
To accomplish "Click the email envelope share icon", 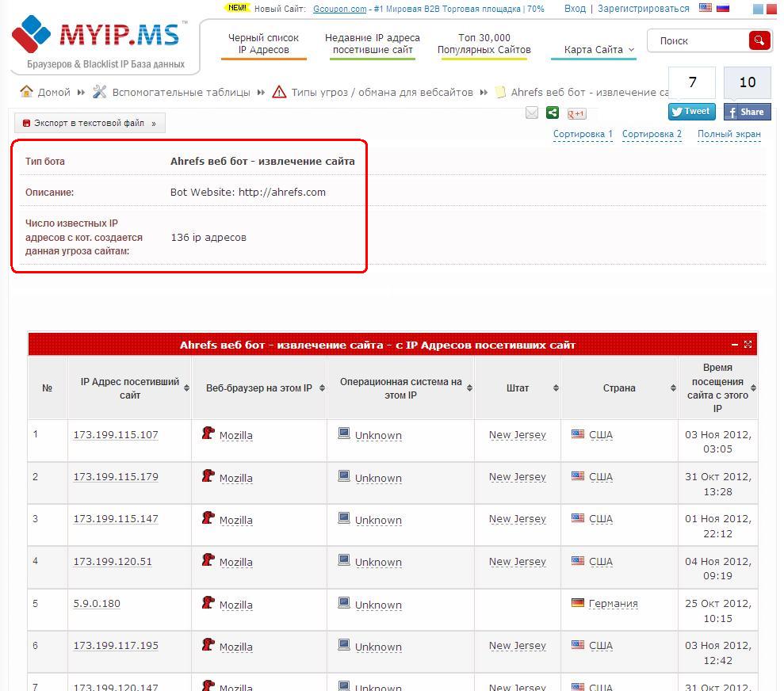I will [532, 113].
